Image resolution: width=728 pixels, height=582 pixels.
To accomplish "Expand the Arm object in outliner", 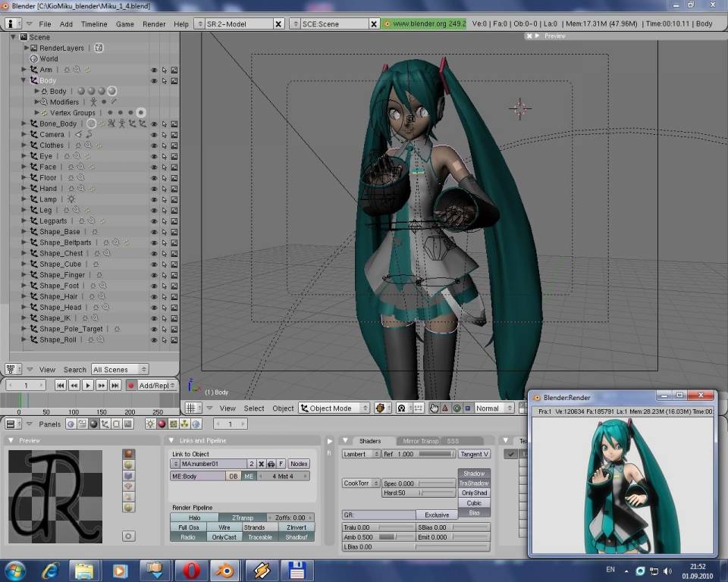I will (24, 69).
